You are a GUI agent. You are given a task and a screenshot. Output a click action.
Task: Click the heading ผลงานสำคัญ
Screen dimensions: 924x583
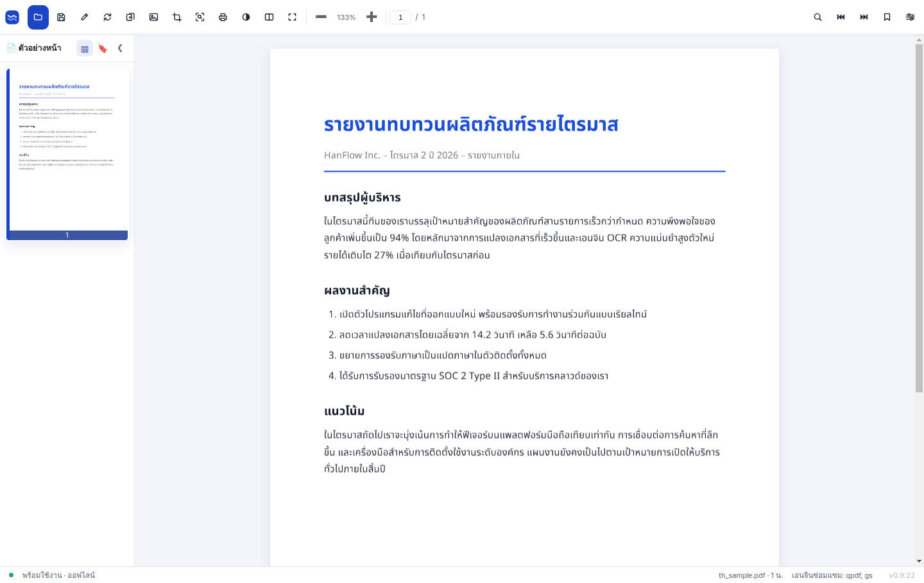(357, 290)
